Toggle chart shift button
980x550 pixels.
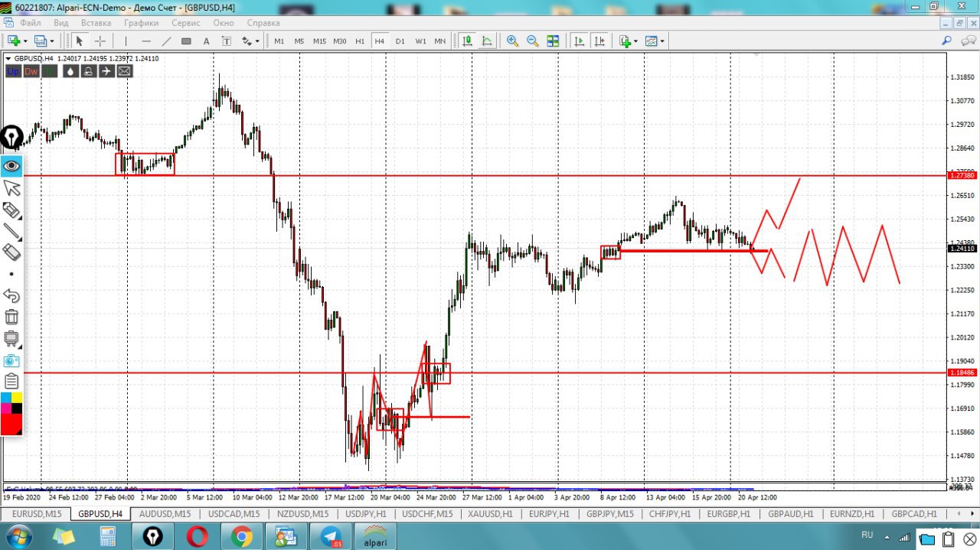(599, 41)
